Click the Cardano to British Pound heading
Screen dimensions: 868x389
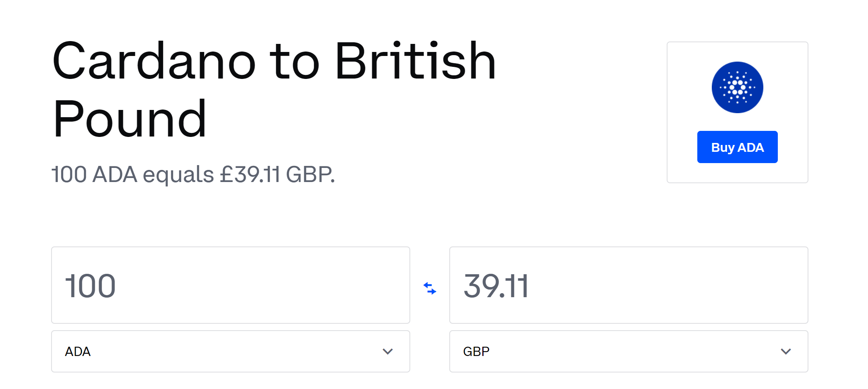pyautogui.click(x=274, y=89)
